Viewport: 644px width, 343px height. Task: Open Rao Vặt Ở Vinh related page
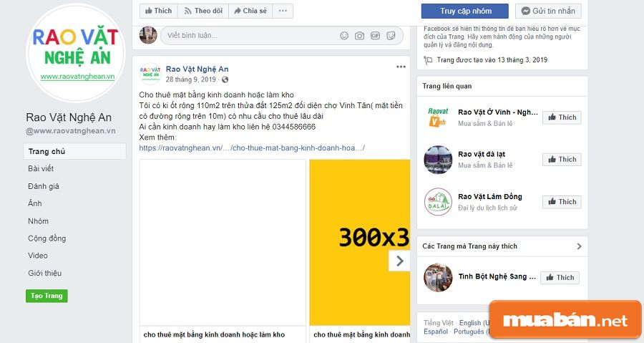pos(498,112)
